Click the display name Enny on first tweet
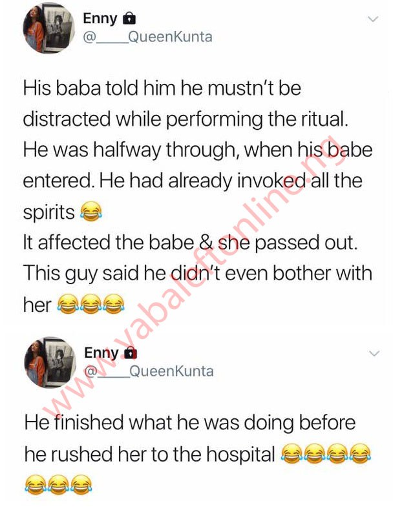 (x=100, y=19)
